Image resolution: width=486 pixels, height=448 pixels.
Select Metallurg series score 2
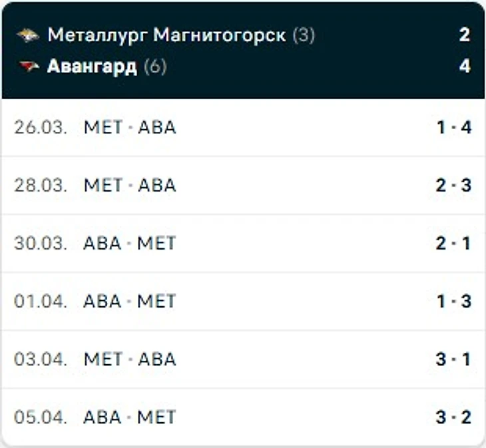pyautogui.click(x=465, y=35)
